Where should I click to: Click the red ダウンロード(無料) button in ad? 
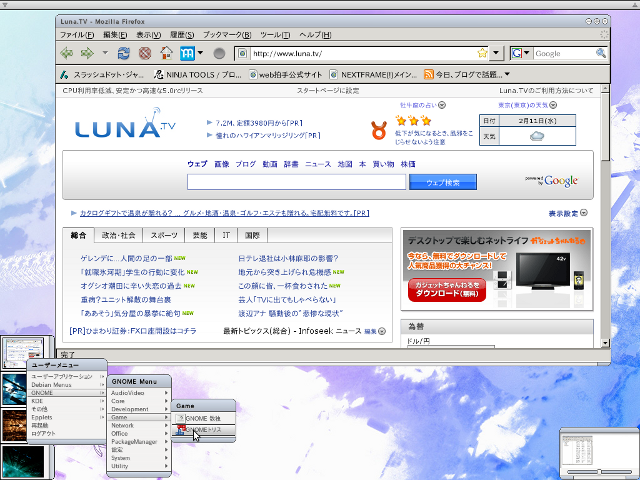(447, 290)
